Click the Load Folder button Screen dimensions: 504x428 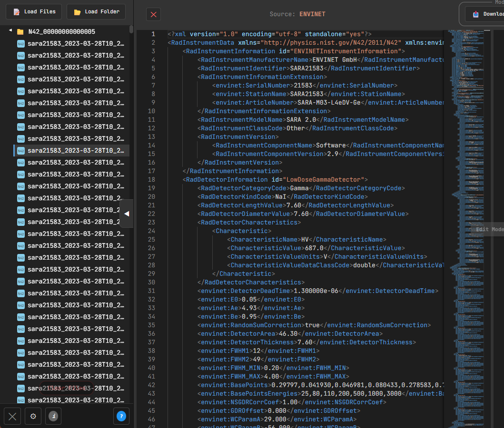96,11
